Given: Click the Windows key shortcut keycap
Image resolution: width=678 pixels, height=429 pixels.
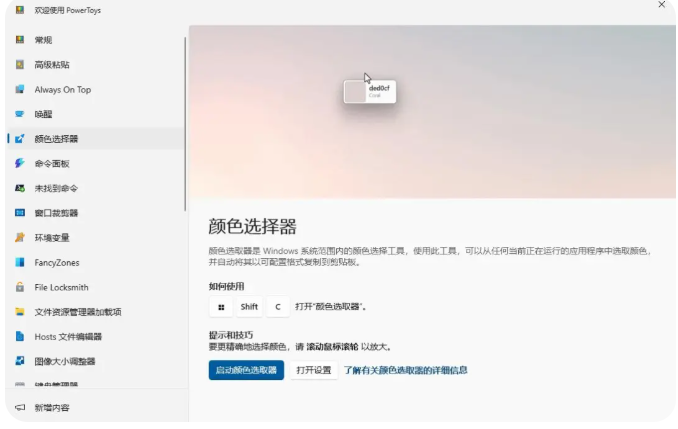Looking at the screenshot, I should [x=221, y=307].
